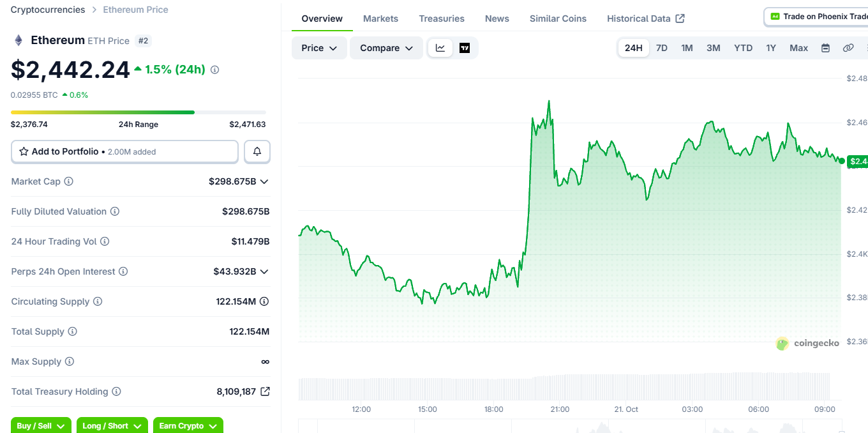Click the 0.02955 BTC value
868x433 pixels.
pyautogui.click(x=34, y=95)
